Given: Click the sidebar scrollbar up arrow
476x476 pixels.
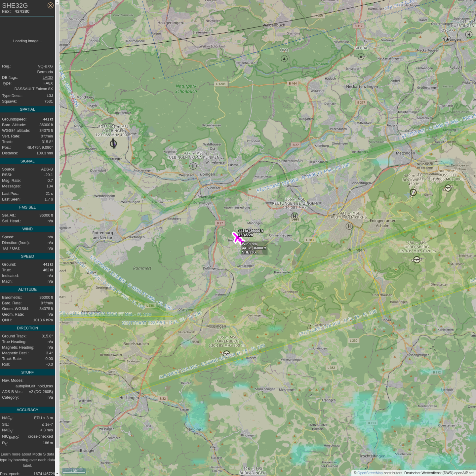Looking at the screenshot, I should (57, 2).
